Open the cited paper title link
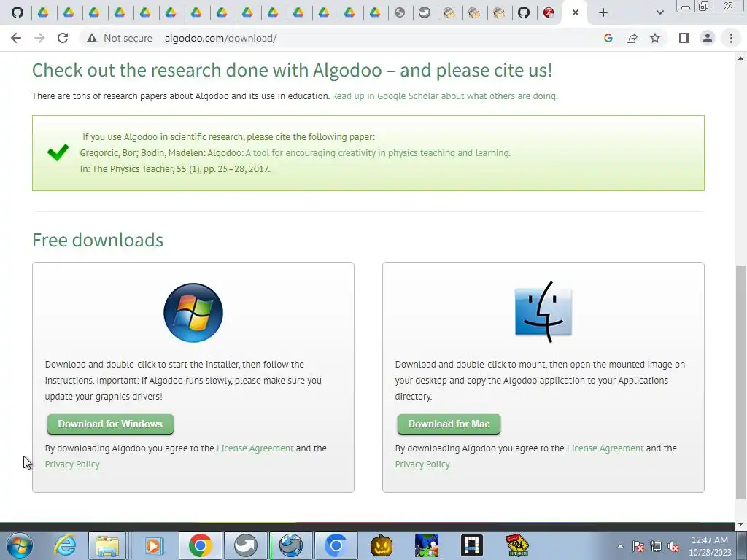 tap(378, 153)
